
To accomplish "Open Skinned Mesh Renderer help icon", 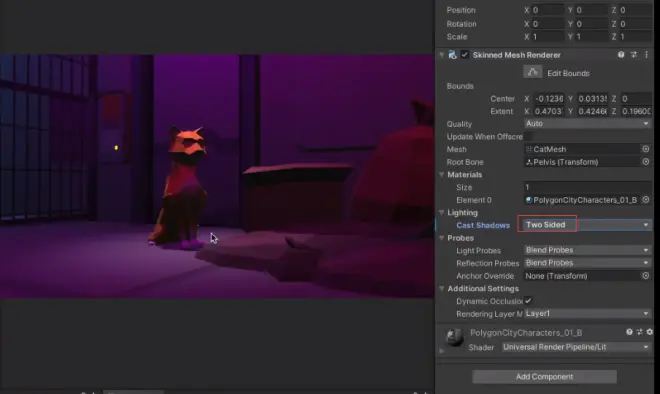I will [x=621, y=55].
